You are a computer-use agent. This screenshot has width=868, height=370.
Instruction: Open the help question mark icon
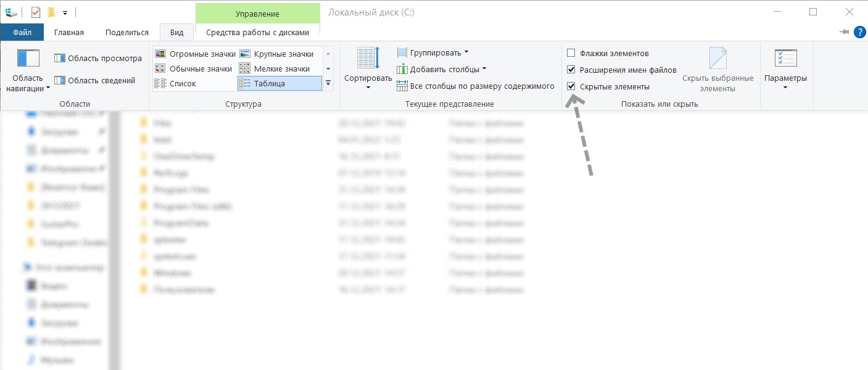859,32
